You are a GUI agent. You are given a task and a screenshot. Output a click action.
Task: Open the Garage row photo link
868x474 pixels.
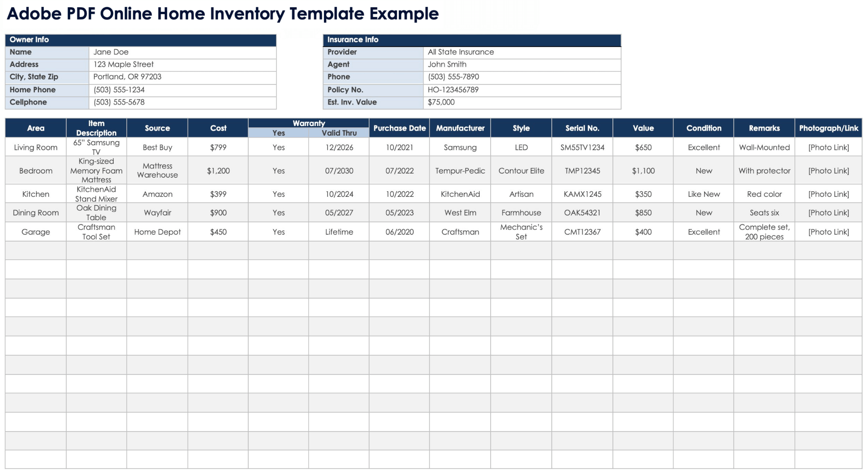(828, 232)
